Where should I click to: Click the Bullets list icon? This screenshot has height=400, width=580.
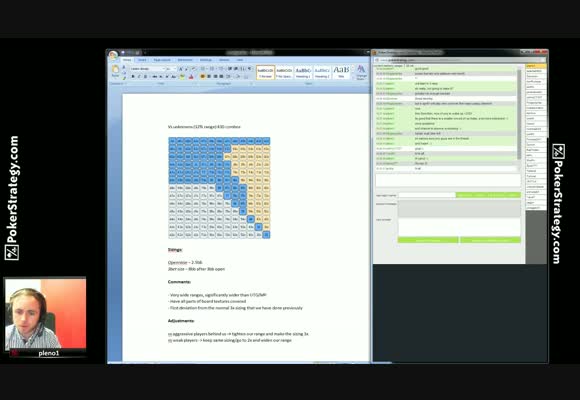(x=203, y=69)
